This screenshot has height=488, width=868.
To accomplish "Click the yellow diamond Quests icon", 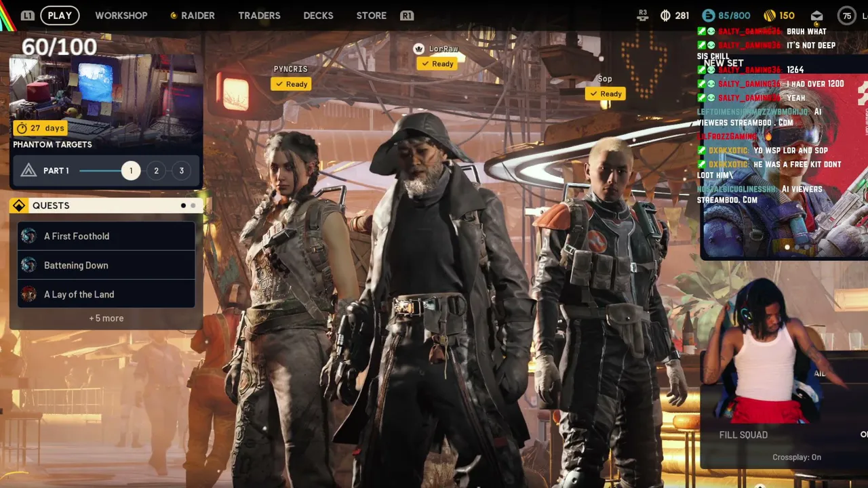I will (19, 205).
